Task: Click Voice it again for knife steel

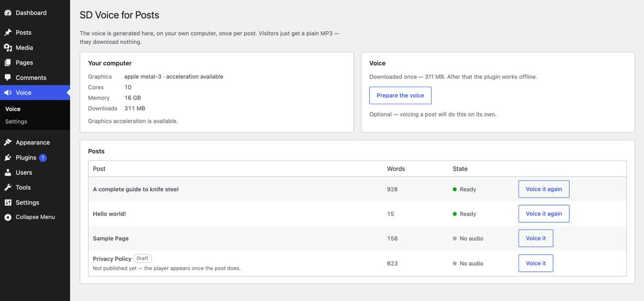Action: click(544, 189)
